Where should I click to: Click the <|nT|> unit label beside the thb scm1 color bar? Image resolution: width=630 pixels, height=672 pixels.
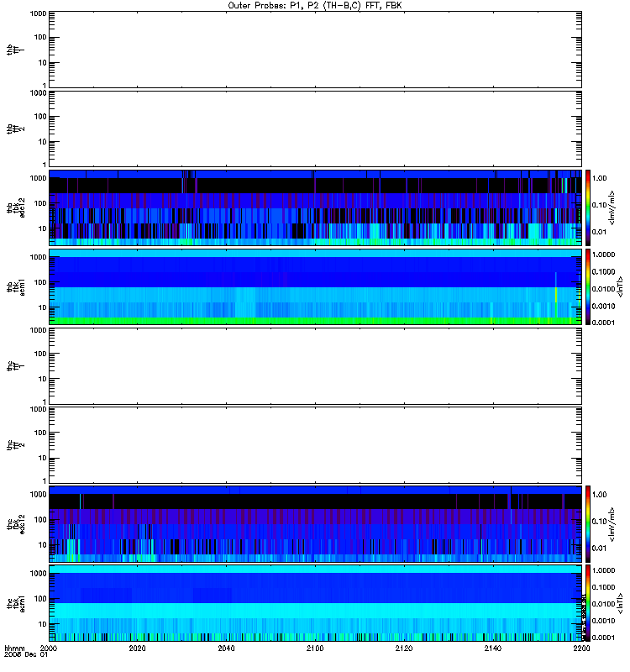click(x=620, y=286)
